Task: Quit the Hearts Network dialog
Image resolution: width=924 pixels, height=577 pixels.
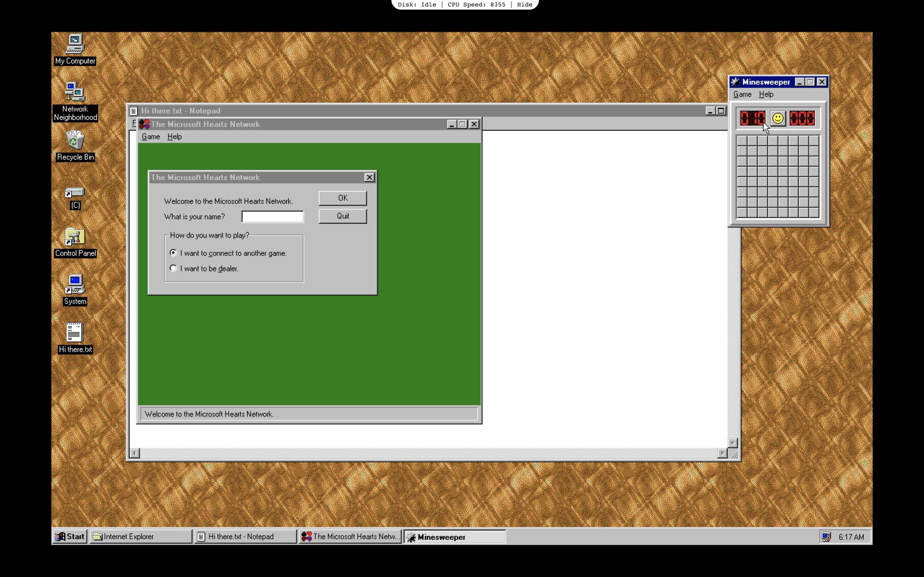Action: pyautogui.click(x=342, y=216)
